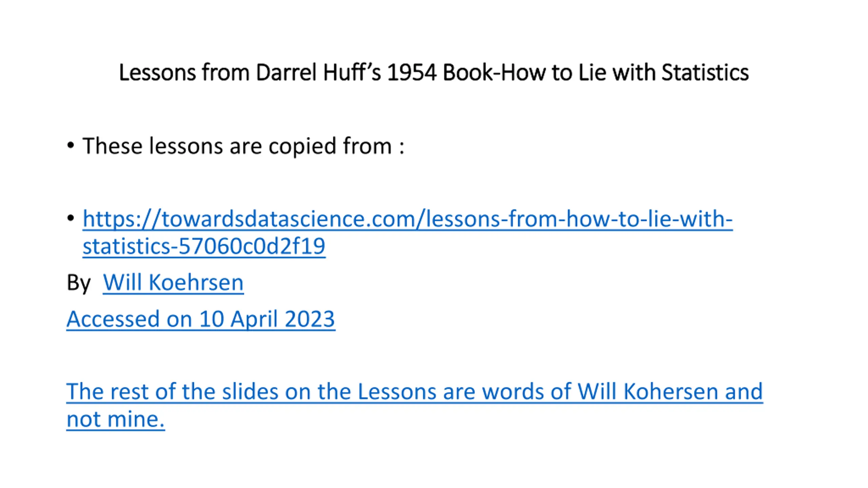Screen dimensions: 868x488
Task: Click the bullet marker before the URL
Action: click(x=71, y=218)
